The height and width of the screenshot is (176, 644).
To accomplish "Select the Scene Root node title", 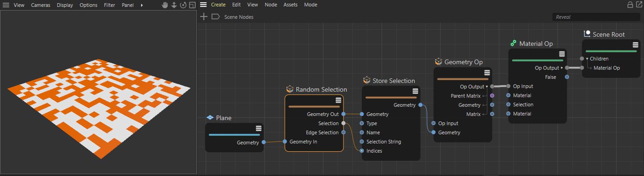I will (x=609, y=34).
